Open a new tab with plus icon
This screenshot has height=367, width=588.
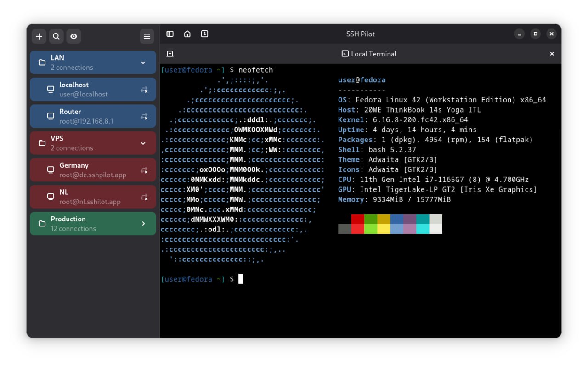[x=170, y=54]
